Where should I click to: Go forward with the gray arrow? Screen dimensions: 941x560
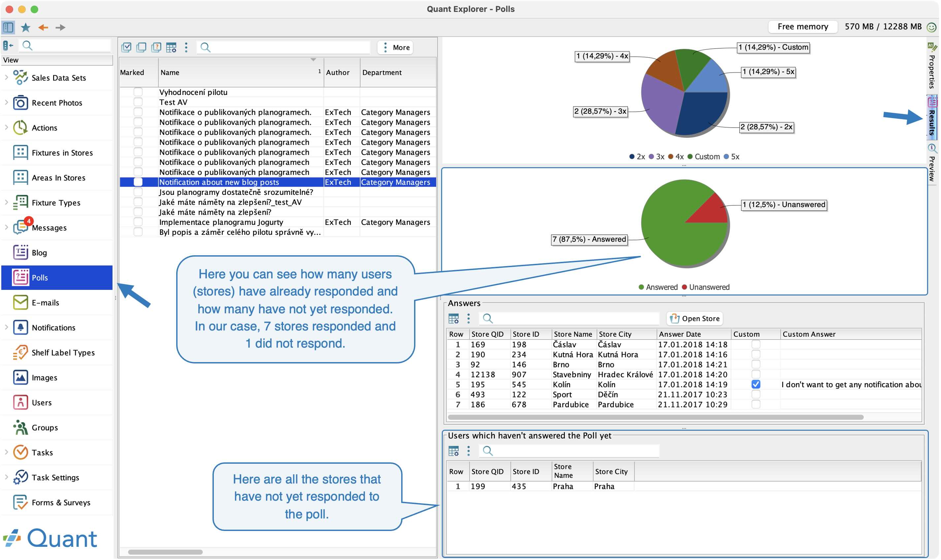(x=60, y=27)
